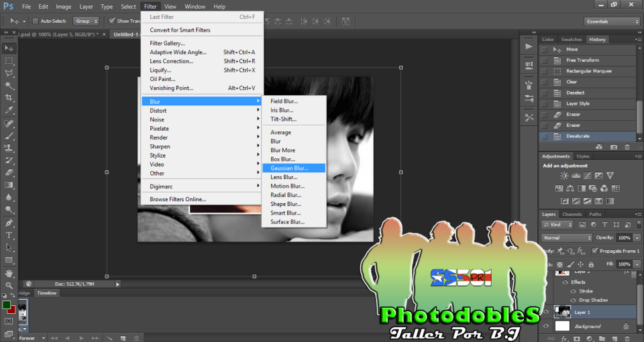This screenshot has height=342, width=644.
Task: Open the Image menu
Action: tap(63, 7)
